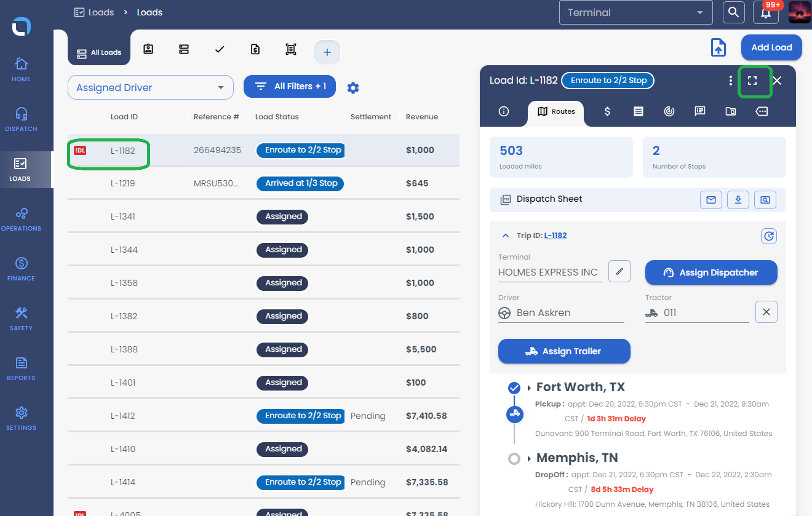
Task: Add a new tab with the plus button
Action: click(x=327, y=52)
